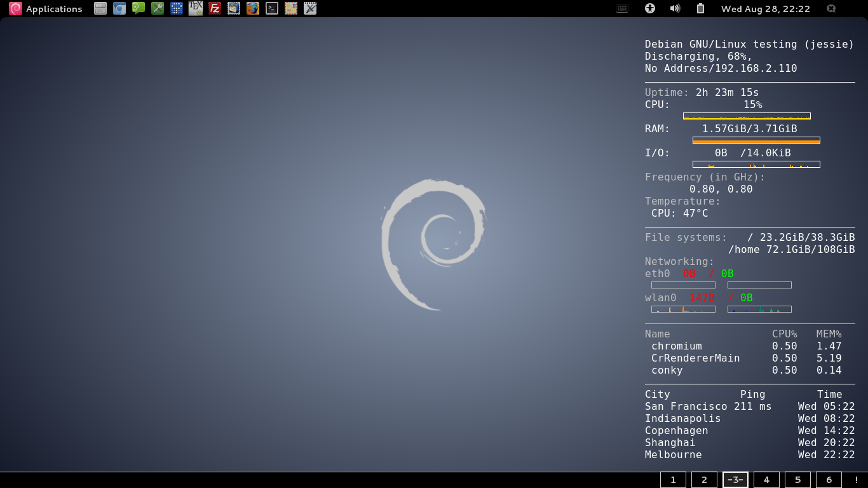Click the 'Discharging, 68%,' line
The image size is (868, 488).
pos(699,57)
